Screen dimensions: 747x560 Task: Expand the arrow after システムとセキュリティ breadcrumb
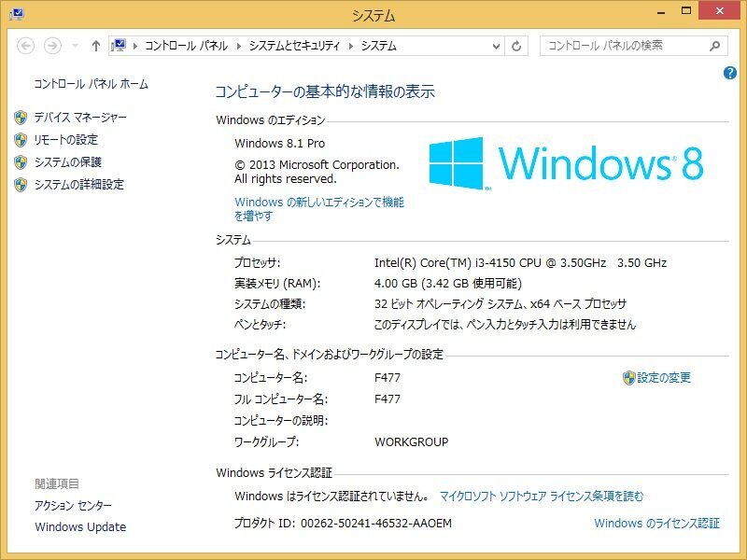click(351, 46)
